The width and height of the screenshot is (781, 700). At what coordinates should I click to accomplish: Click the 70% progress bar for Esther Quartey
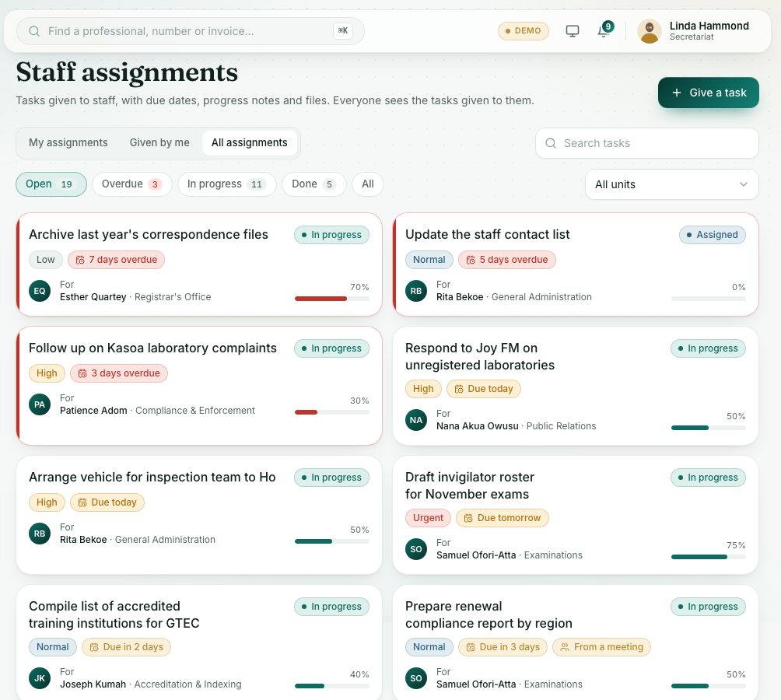[331, 299]
